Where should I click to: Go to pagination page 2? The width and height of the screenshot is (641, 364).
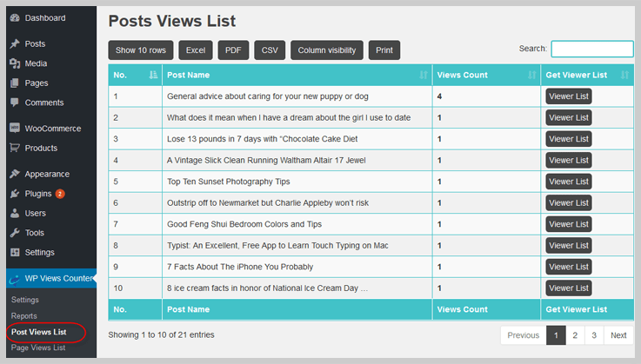(x=575, y=335)
